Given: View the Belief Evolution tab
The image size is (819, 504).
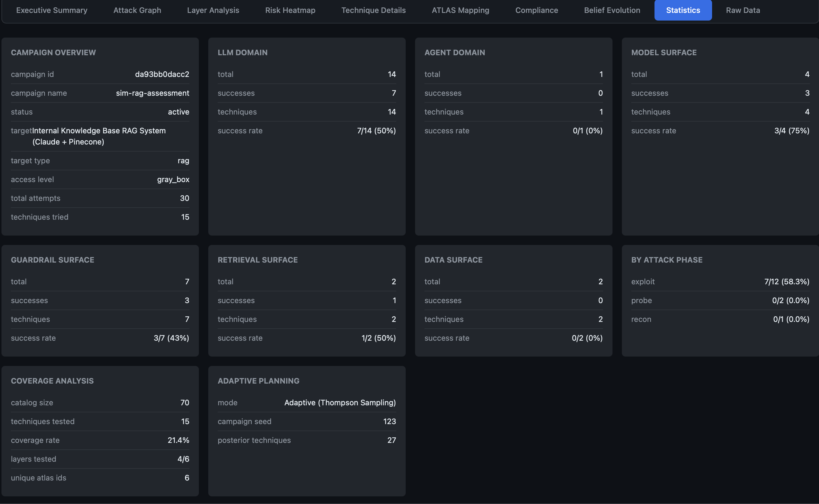Looking at the screenshot, I should (612, 10).
